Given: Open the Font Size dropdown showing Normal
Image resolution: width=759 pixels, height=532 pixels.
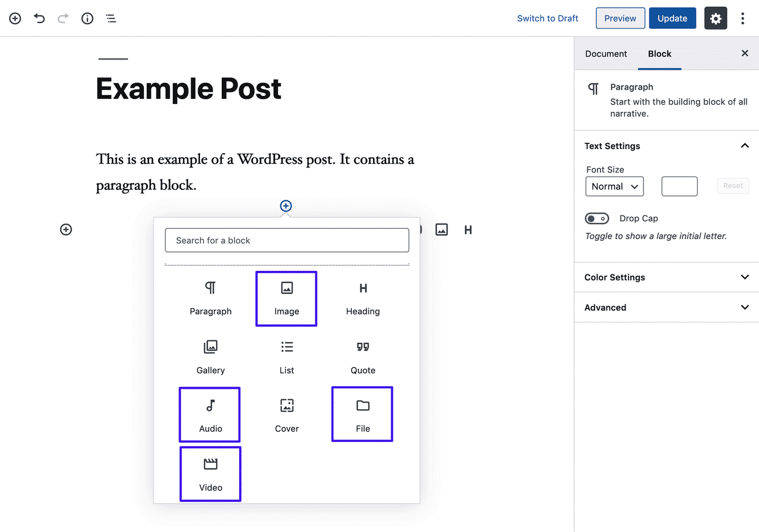Looking at the screenshot, I should 614,186.
